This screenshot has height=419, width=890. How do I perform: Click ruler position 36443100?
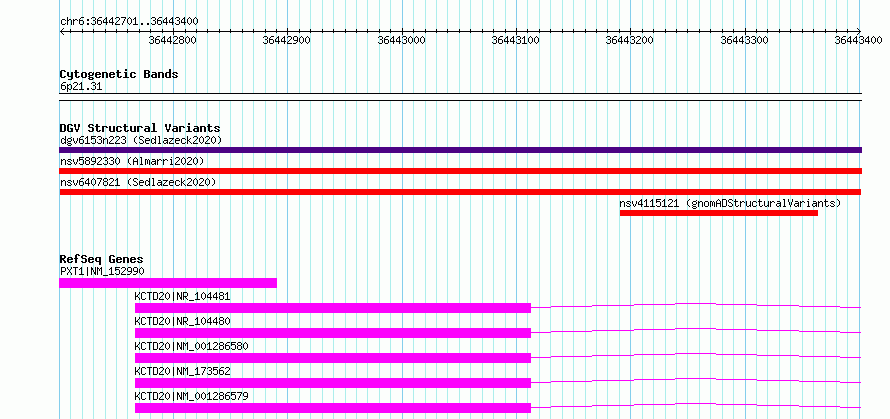[516, 40]
